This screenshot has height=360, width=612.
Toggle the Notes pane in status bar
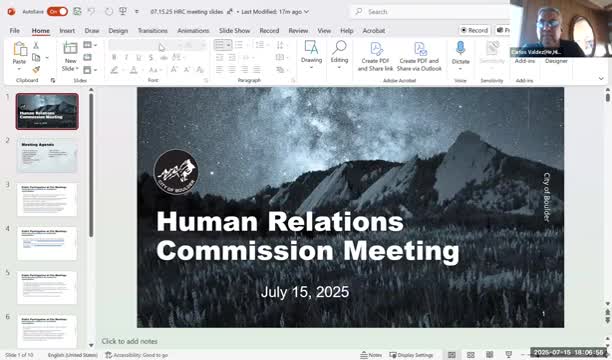click(x=371, y=355)
